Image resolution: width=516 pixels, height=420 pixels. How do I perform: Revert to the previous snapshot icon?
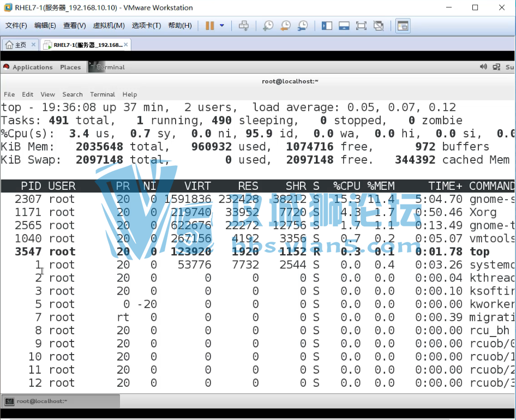pos(285,26)
